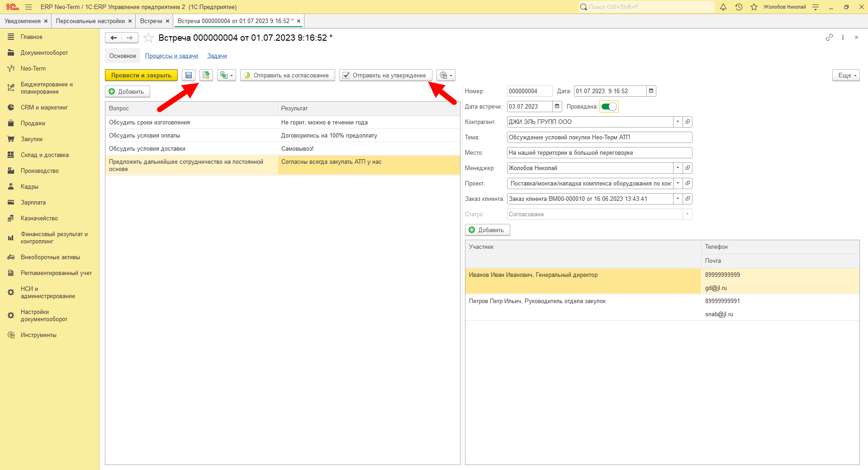Click Провести и закрыть button
The image size is (868, 470).
click(x=141, y=75)
